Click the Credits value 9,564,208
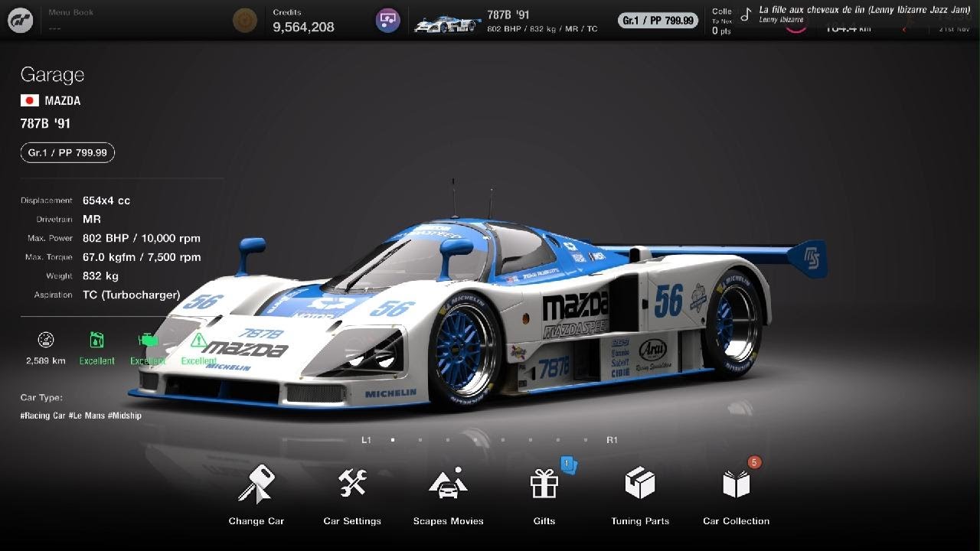 (x=304, y=27)
